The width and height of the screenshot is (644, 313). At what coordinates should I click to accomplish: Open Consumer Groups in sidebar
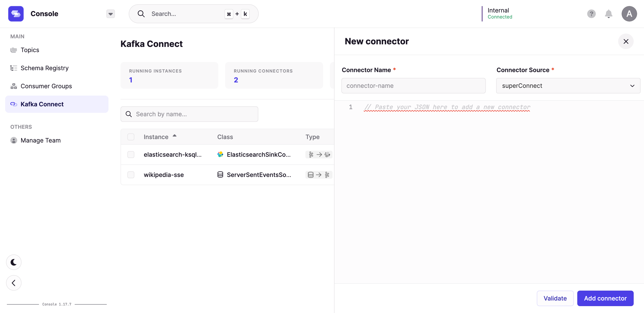click(46, 86)
